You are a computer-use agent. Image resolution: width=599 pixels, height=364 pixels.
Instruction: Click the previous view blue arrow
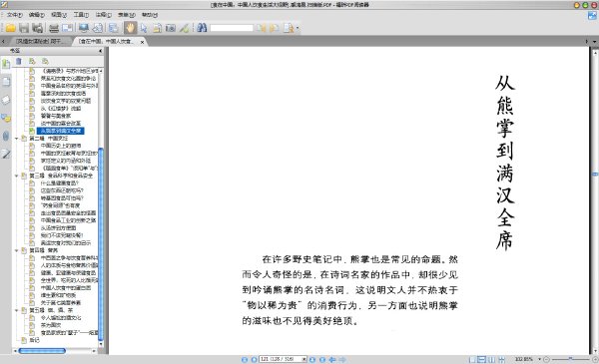332,359
